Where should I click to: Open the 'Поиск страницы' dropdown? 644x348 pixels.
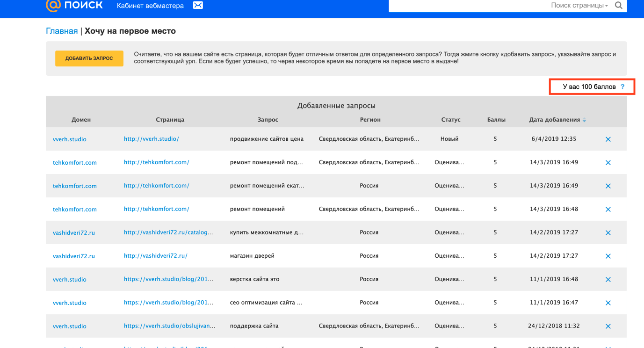click(x=579, y=6)
